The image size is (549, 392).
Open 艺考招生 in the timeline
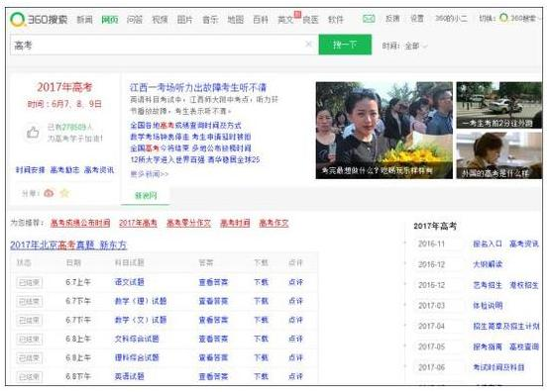[x=488, y=285]
